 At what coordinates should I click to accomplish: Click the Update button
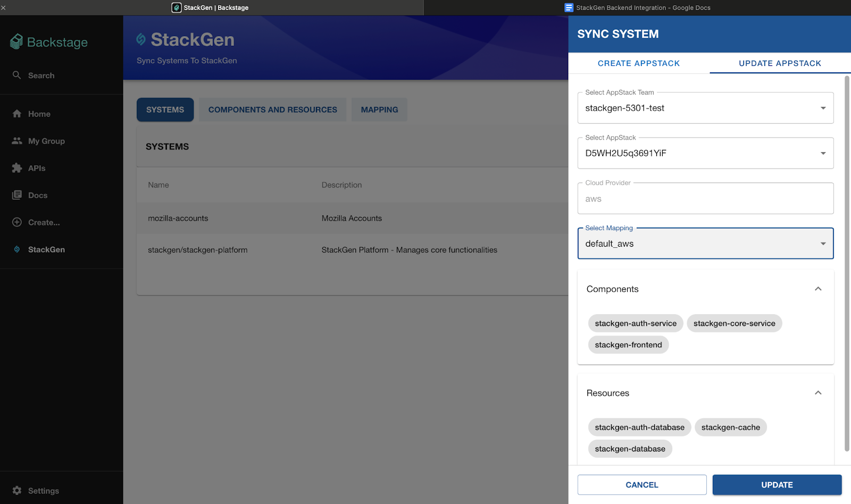tap(777, 485)
